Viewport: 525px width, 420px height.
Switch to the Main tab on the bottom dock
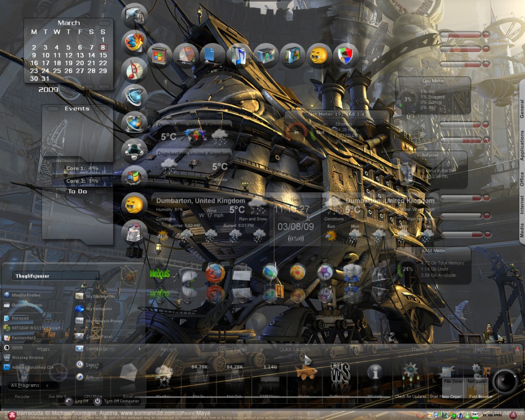coord(43,349)
